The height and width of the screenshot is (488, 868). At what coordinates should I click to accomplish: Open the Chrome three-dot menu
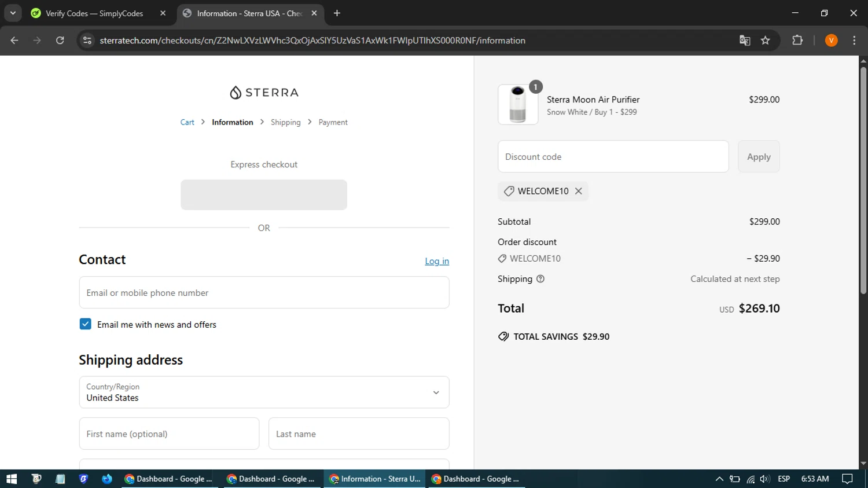pos(854,41)
